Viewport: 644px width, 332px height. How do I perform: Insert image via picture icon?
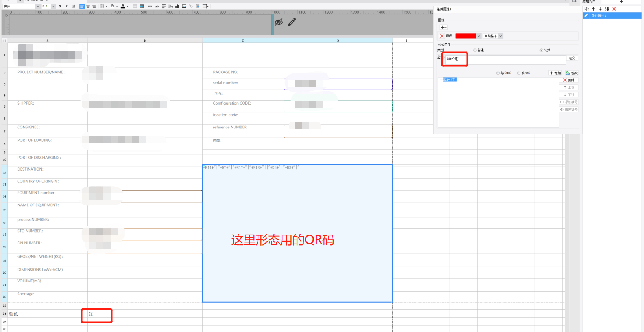184,6
